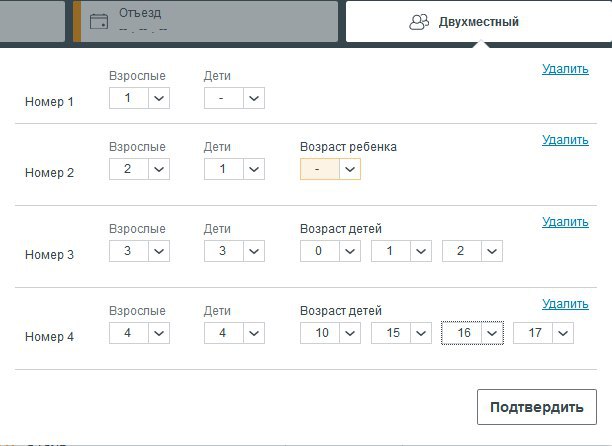Click the calendar icon next to Отъезд
This screenshot has width=612, height=446.
coord(99,21)
